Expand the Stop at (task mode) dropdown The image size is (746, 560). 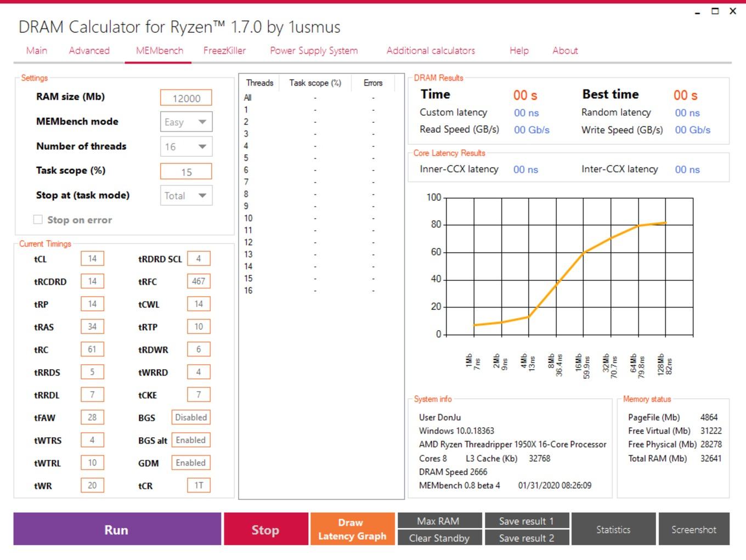[186, 196]
